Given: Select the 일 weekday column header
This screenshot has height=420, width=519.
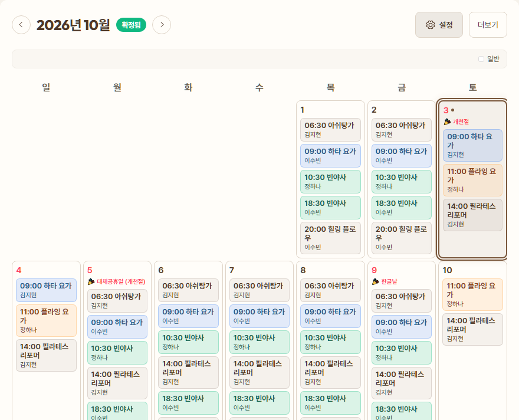Looking at the screenshot, I should point(46,87).
